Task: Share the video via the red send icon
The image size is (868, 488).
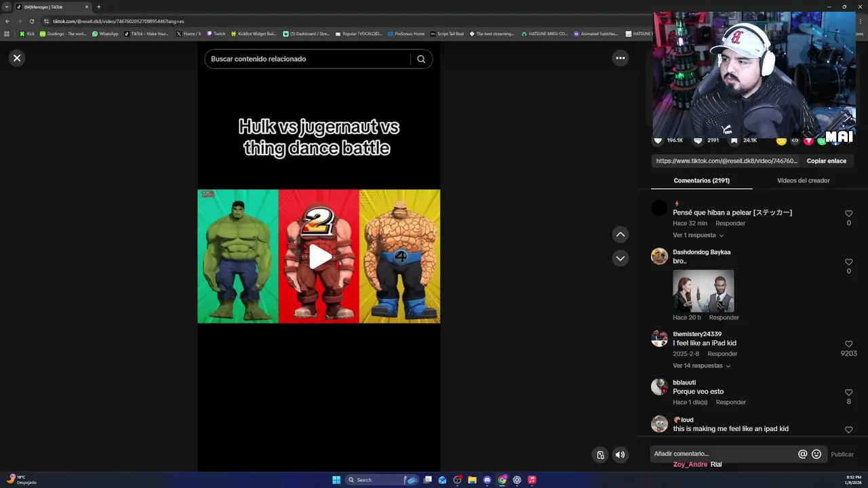Action: (x=808, y=140)
